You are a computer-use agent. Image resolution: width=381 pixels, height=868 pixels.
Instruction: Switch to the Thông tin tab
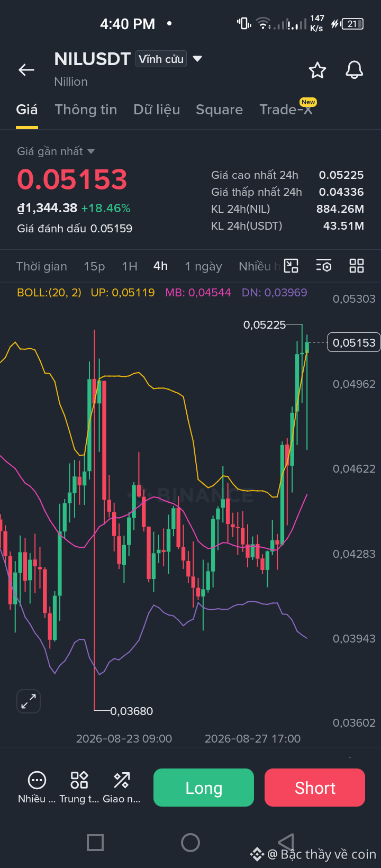pos(86,110)
